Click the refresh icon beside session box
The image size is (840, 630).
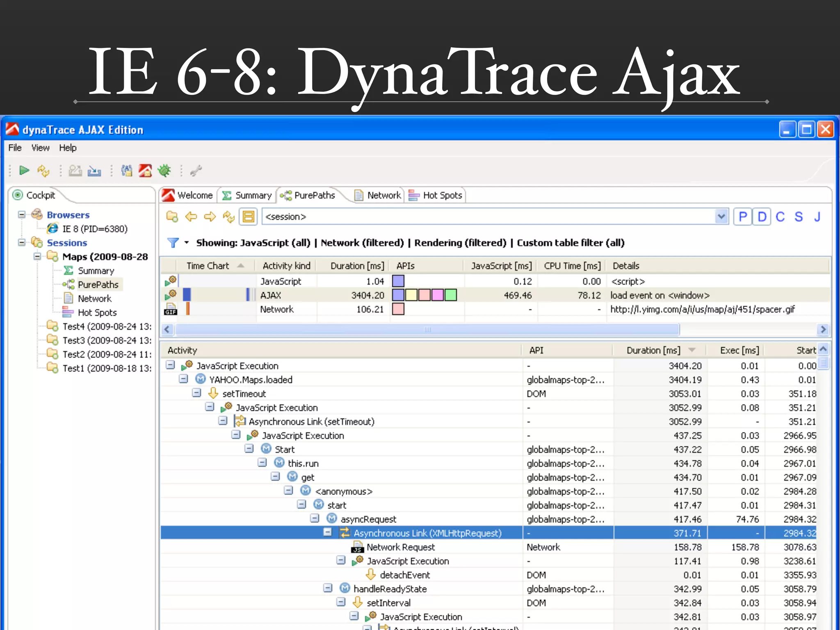(x=228, y=217)
